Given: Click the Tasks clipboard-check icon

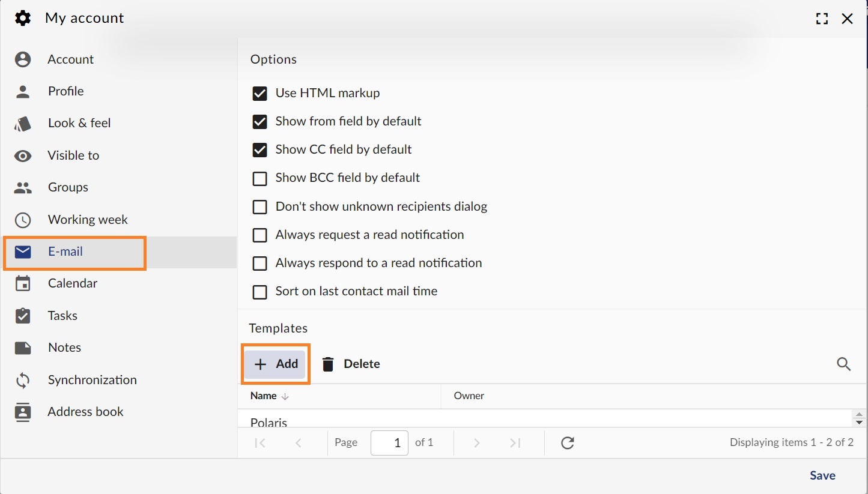Looking at the screenshot, I should pyautogui.click(x=23, y=315).
